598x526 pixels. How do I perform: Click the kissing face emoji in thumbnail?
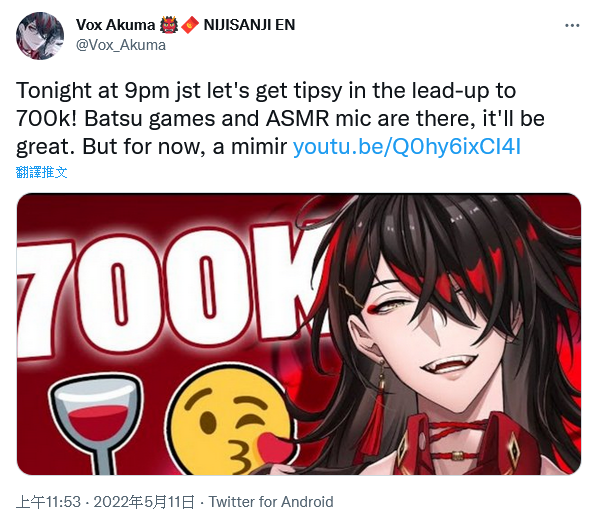pyautogui.click(x=229, y=421)
